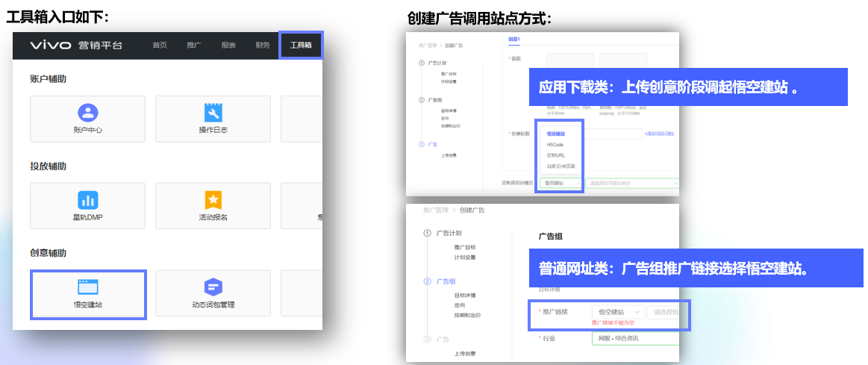
Task: Jump to 广告组 step two in wizard
Action: pos(445,281)
